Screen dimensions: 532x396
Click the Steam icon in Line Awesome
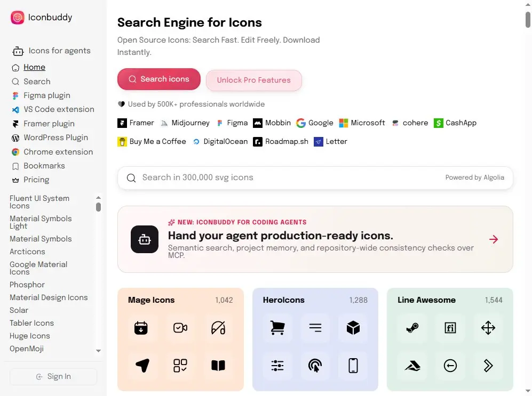pos(412,328)
